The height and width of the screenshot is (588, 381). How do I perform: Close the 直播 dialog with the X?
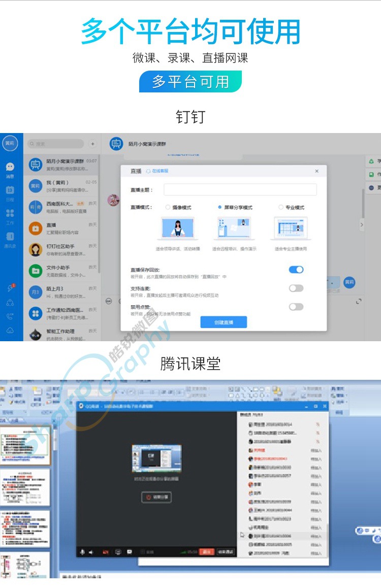pyautogui.click(x=317, y=171)
